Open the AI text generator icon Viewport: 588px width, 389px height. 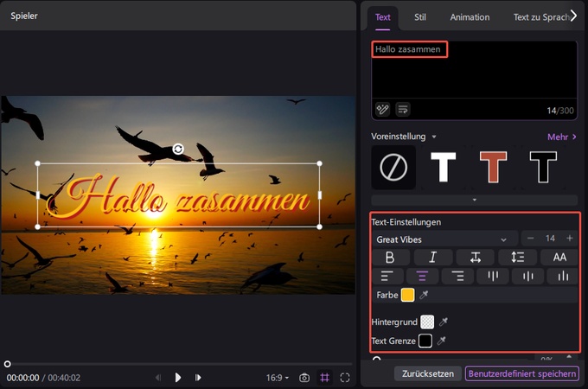pyautogui.click(x=382, y=110)
